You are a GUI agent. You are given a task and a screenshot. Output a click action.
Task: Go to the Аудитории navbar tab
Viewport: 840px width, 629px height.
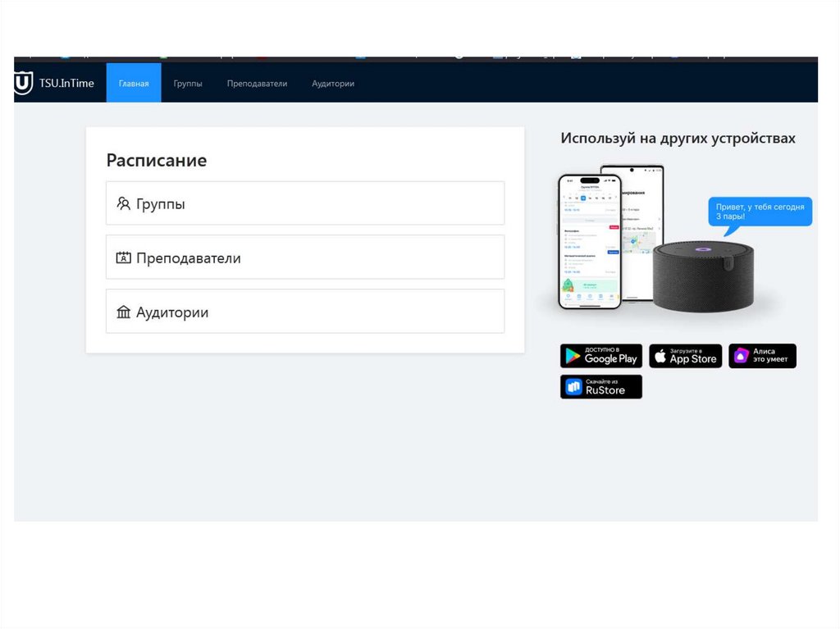(x=333, y=84)
